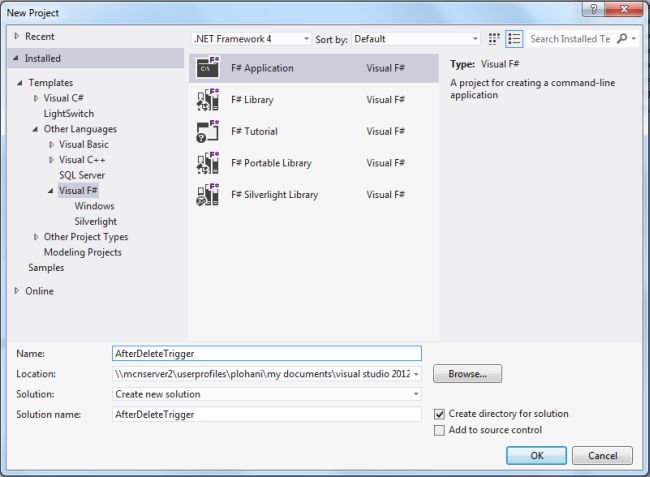Select Visual F# in the tree
The width and height of the screenshot is (650, 477).
click(x=78, y=191)
